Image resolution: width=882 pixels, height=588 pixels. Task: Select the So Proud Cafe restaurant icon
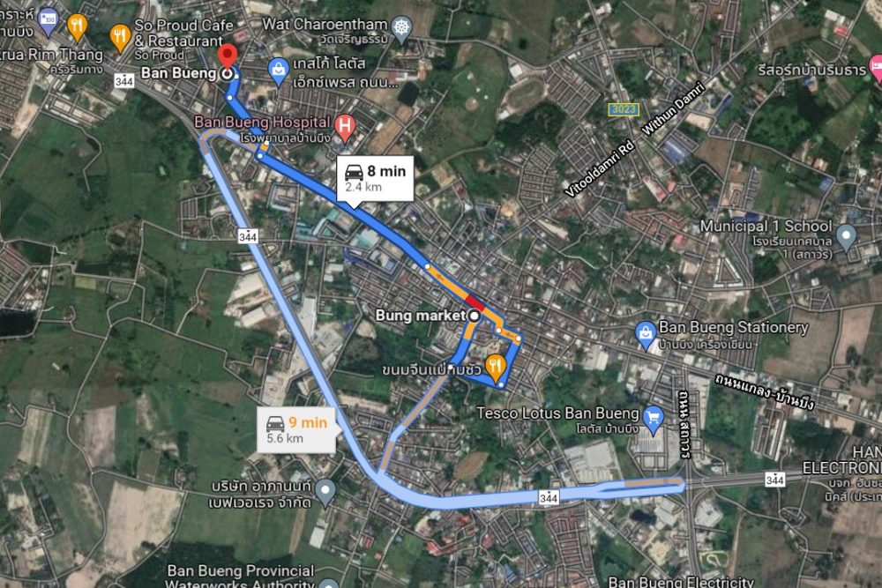pos(120,37)
